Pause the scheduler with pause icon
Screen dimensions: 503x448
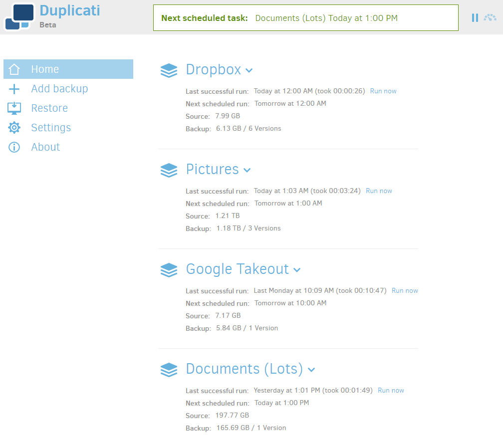click(x=475, y=18)
